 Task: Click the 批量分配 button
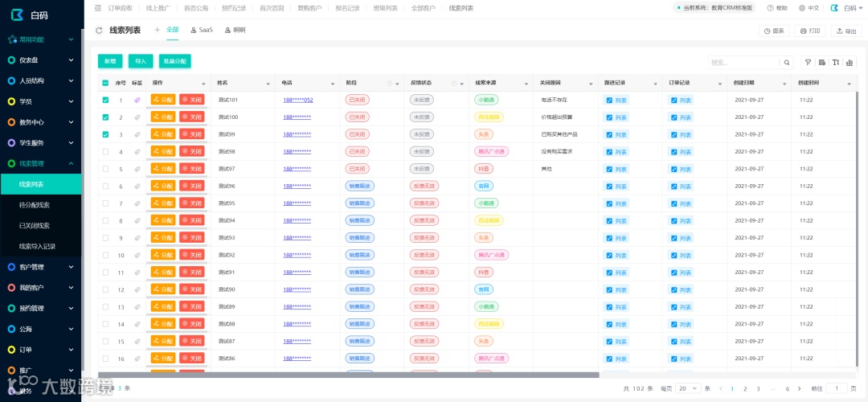point(175,61)
